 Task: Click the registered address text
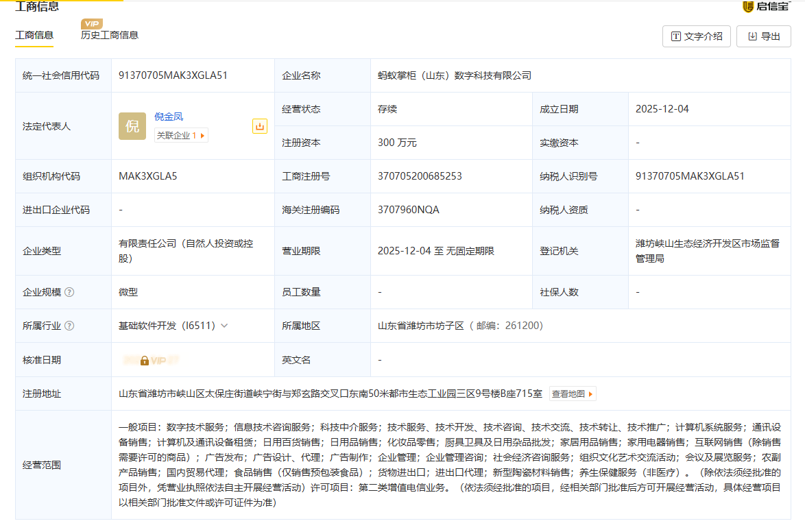point(331,394)
